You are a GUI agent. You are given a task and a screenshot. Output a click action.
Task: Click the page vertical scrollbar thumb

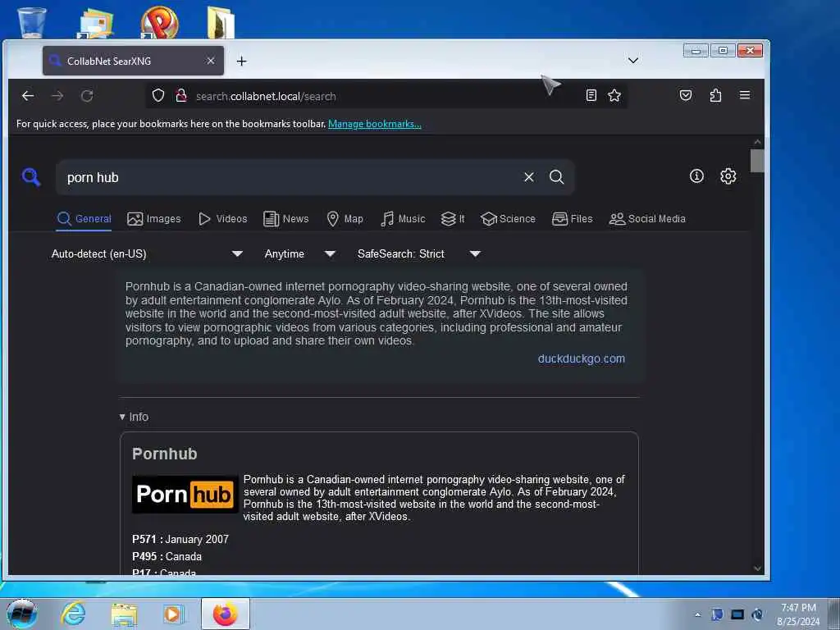757,162
